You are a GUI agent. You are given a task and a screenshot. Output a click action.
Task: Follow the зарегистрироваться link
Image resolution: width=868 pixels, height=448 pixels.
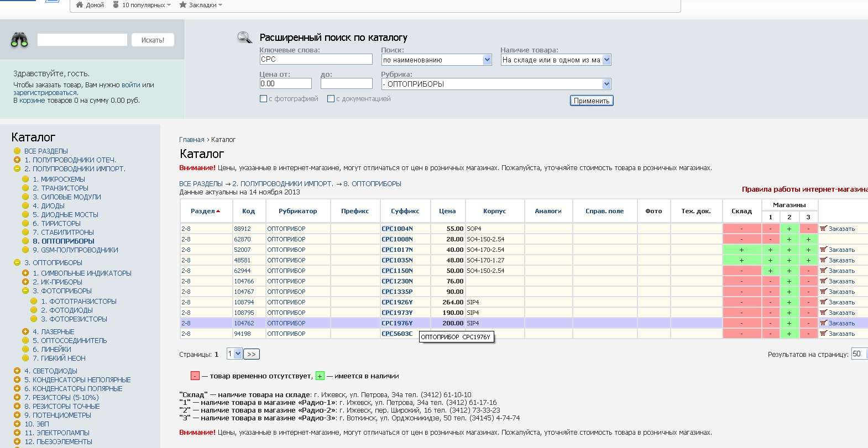click(x=45, y=93)
